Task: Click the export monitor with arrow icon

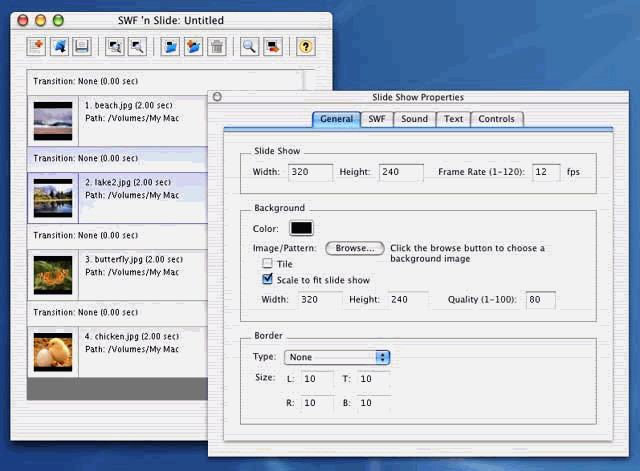Action: (x=273, y=47)
